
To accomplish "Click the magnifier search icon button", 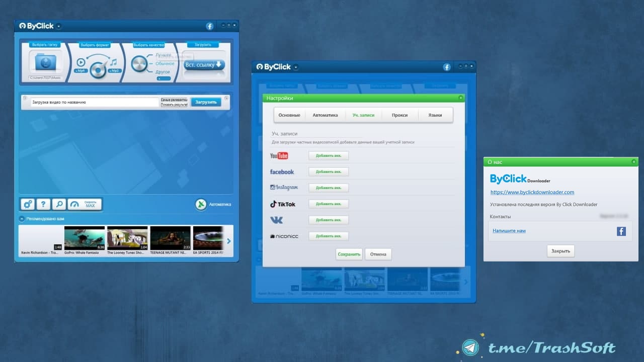I will click(59, 204).
